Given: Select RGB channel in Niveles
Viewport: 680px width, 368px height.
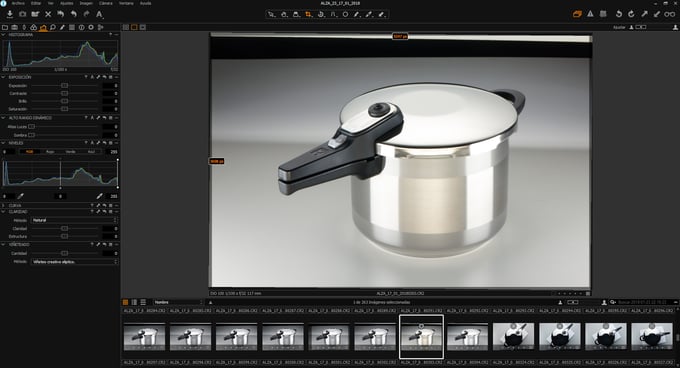Looking at the screenshot, I should tap(29, 152).
